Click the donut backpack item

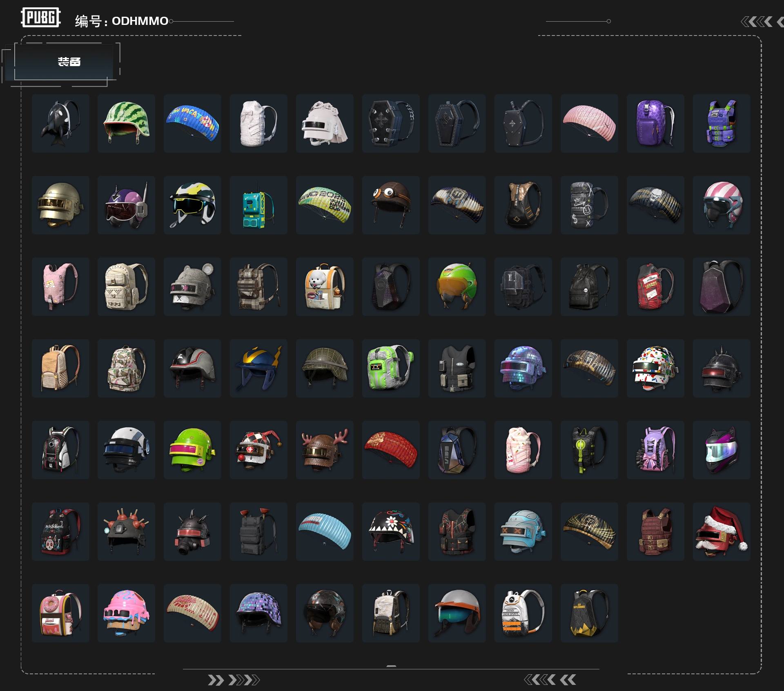coord(60,613)
